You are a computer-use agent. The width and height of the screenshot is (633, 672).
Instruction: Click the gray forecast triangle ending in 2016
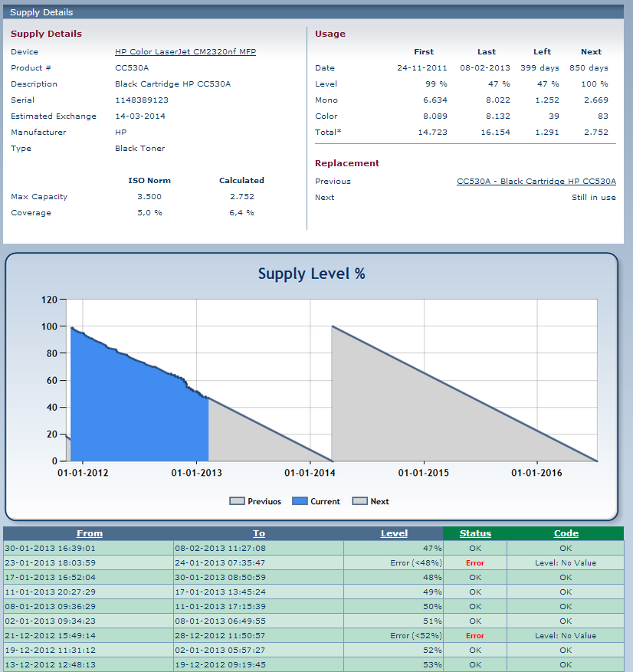click(x=429, y=414)
